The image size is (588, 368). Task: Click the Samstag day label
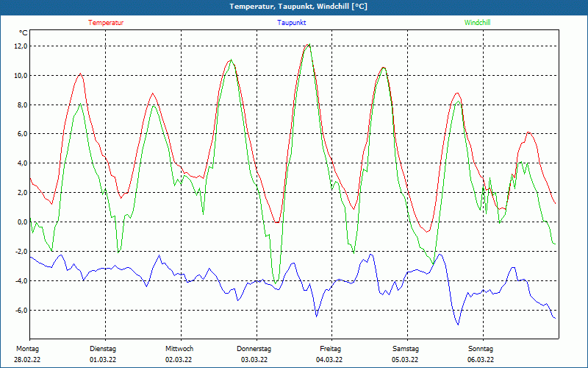406,349
